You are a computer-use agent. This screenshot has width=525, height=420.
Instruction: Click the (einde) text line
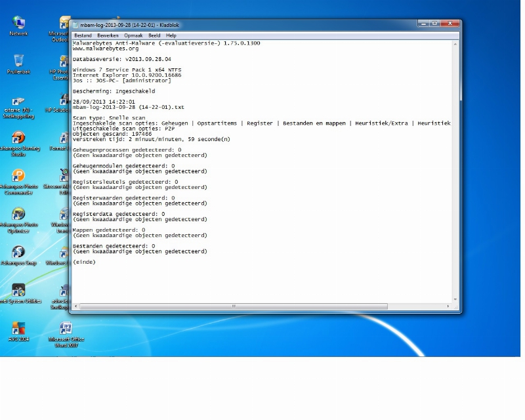click(84, 262)
